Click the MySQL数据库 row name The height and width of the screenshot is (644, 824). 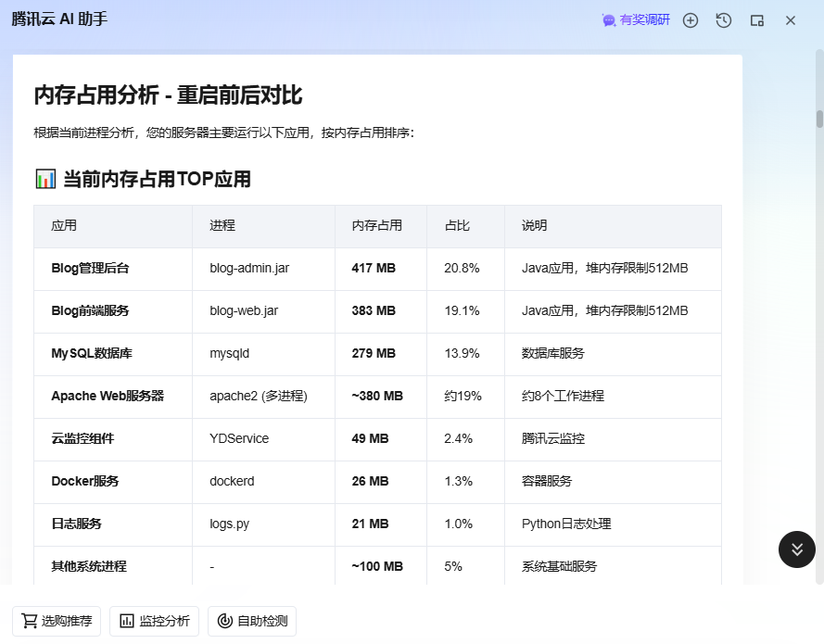coord(91,354)
